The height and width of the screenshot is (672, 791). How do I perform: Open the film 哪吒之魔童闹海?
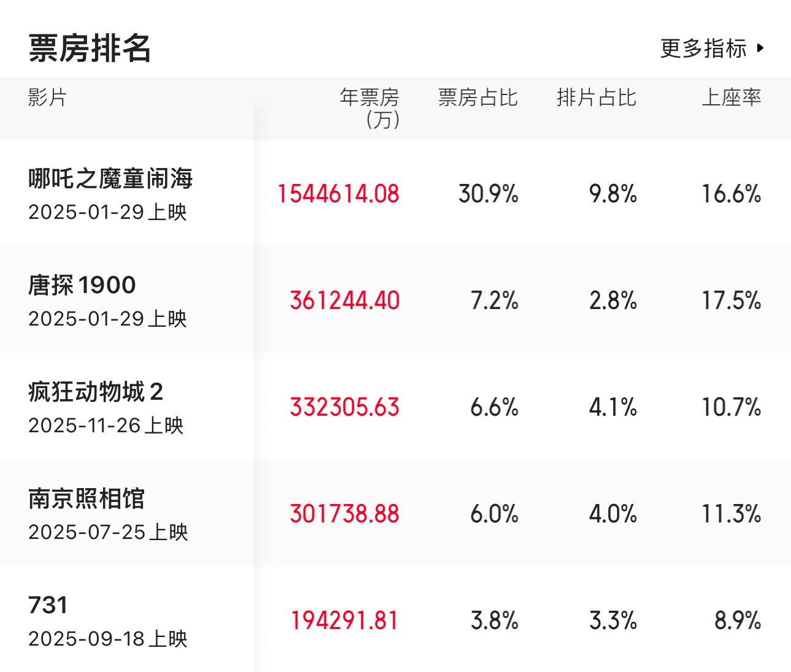(110, 178)
